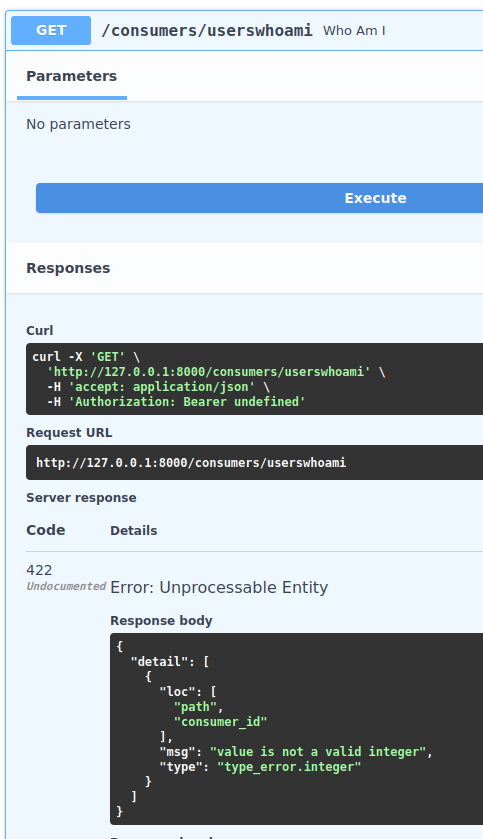Click the 'Server response' heading
The width and height of the screenshot is (483, 839).
(81, 498)
